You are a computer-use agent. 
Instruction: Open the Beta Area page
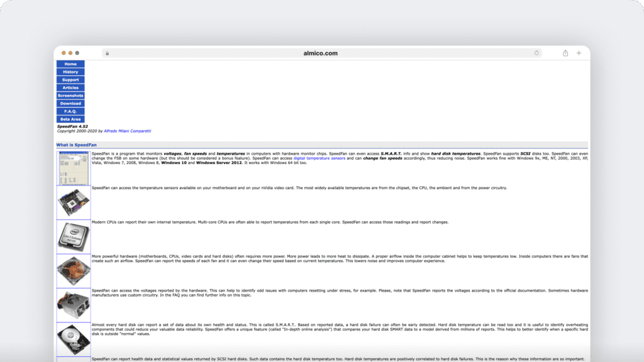pos(70,119)
